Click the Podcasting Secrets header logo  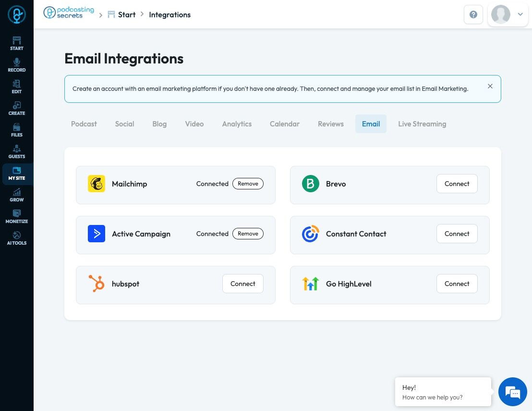69,12
